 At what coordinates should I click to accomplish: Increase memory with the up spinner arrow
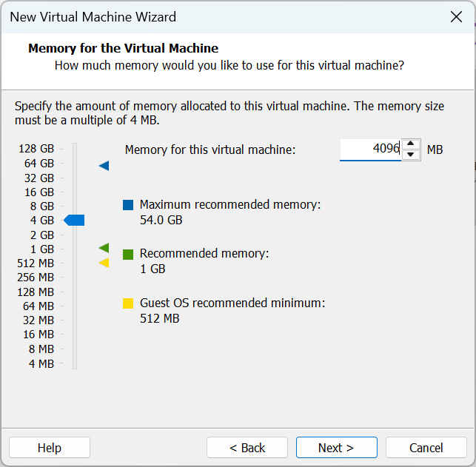411,144
